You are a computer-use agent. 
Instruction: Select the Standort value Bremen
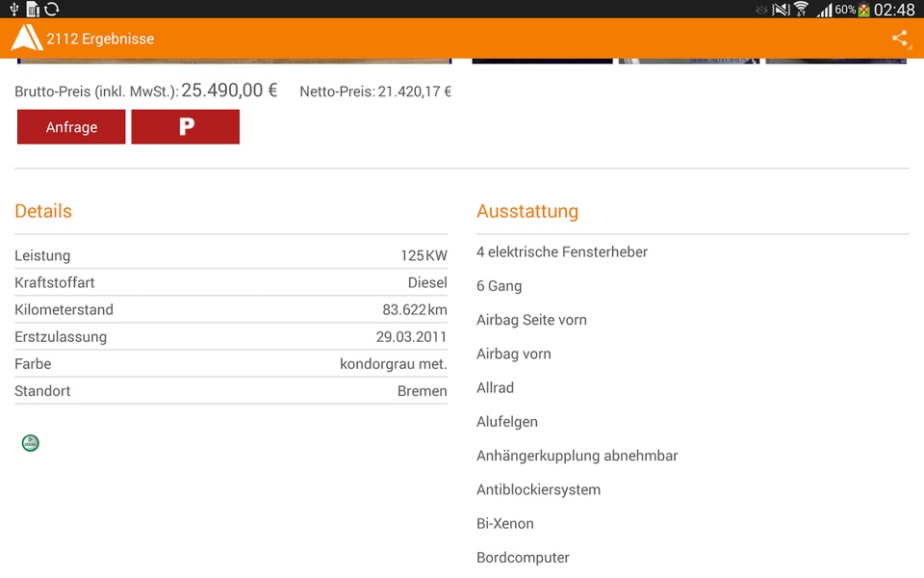(x=422, y=391)
